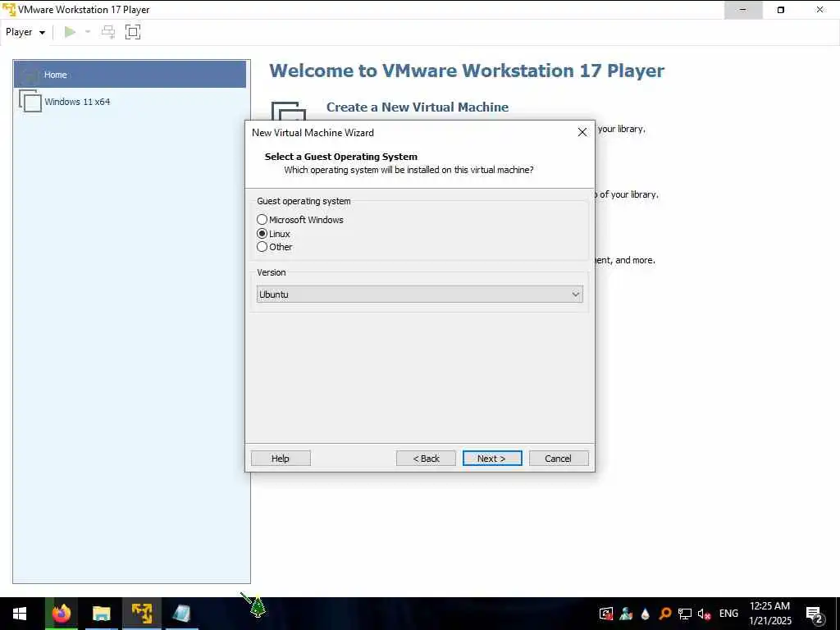Maximize the VMware Workstation Player window
Image resolution: width=840 pixels, height=630 pixels.
coord(781,10)
